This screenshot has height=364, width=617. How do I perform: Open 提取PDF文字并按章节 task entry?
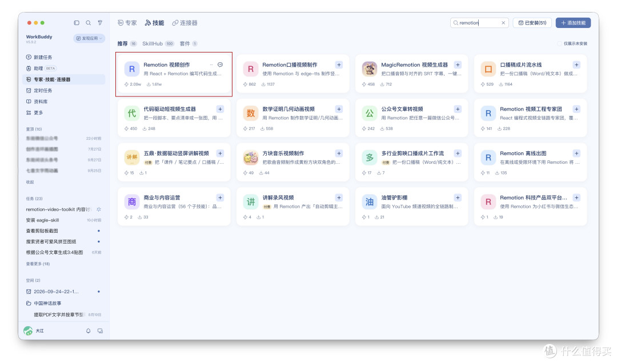64,314
